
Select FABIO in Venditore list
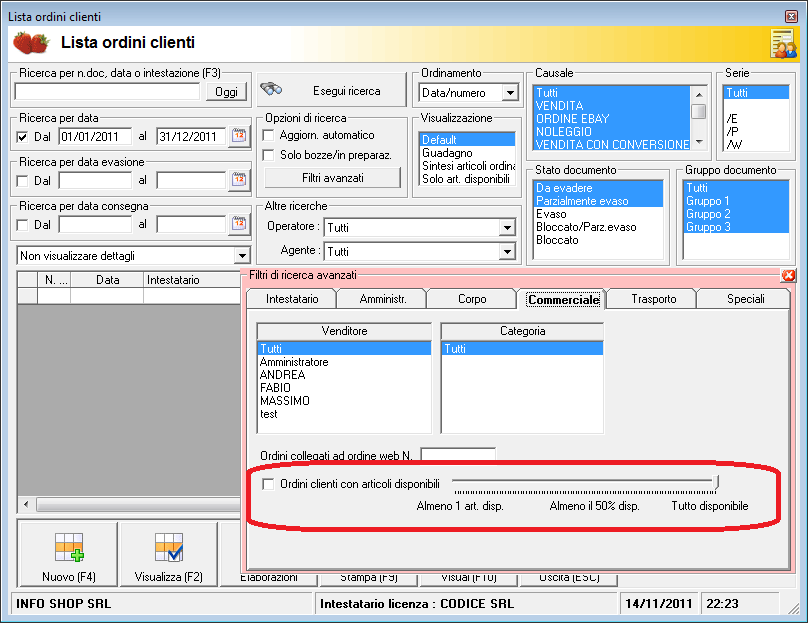(x=344, y=388)
